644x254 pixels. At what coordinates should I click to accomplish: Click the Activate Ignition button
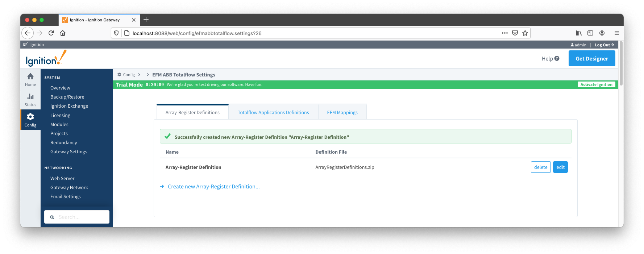coord(596,84)
